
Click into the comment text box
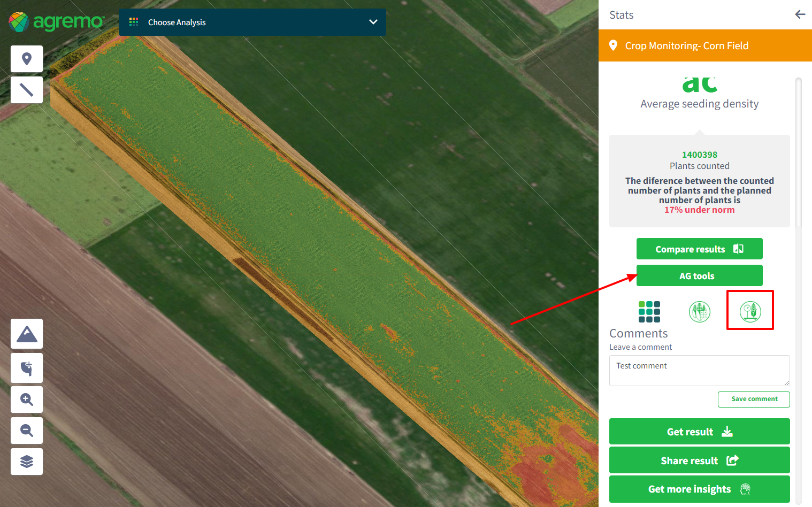point(698,371)
